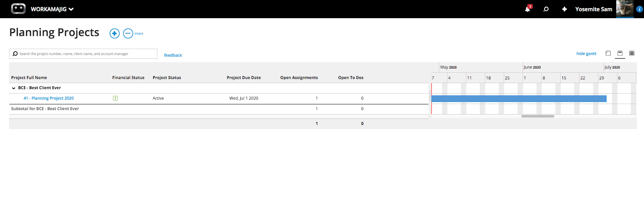This screenshot has width=644, height=198.
Task: Click the Gantt week column labeled 25
Action: pyautogui.click(x=513, y=78)
